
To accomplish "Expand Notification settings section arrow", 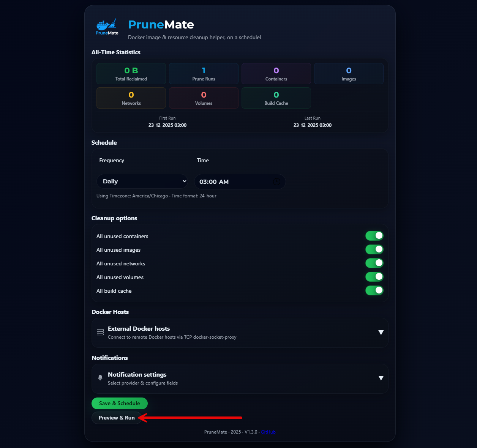I will tap(381, 378).
